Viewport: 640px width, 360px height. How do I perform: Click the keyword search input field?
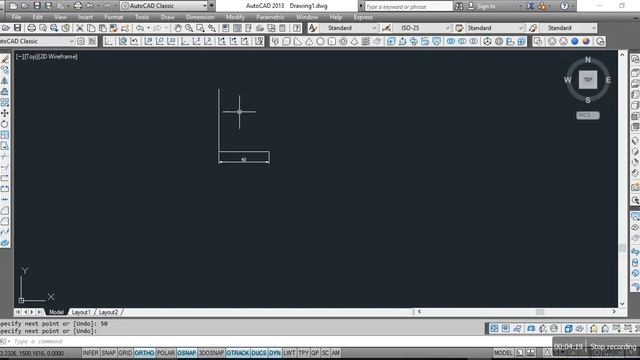tap(408, 7)
